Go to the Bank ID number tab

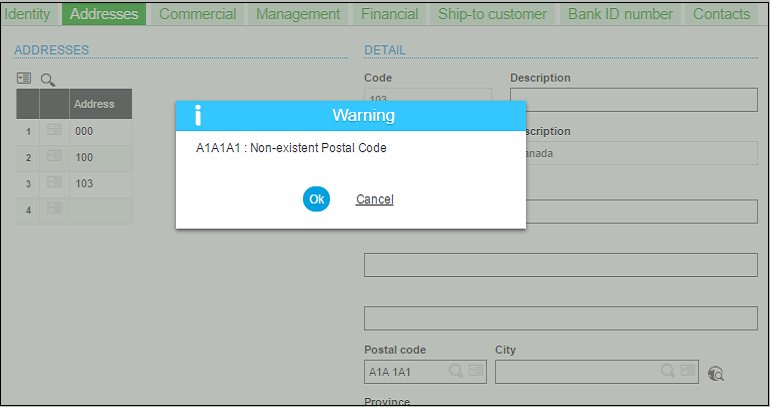pyautogui.click(x=620, y=14)
